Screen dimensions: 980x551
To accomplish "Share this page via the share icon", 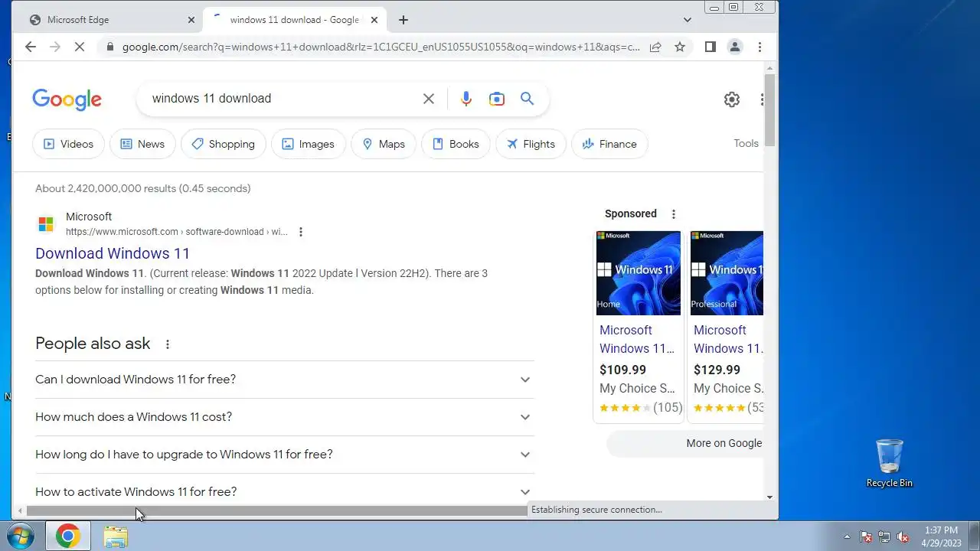I will coord(655,47).
